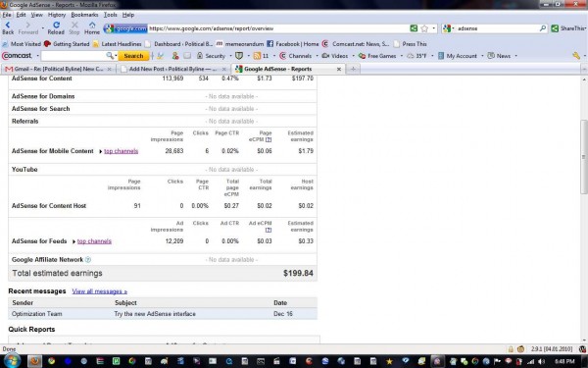Bookmark this page with the star icon
Screen dimensions: 588x368
[424, 28]
